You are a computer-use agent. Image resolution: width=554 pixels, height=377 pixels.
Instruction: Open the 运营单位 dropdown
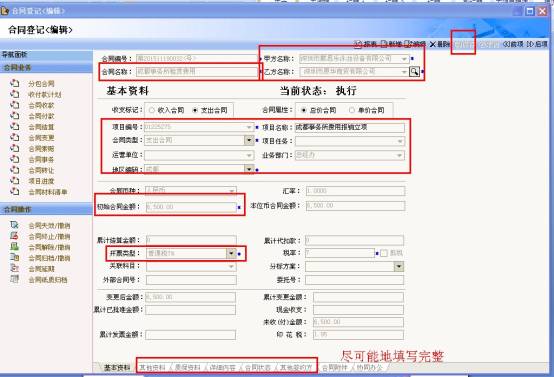click(249, 155)
